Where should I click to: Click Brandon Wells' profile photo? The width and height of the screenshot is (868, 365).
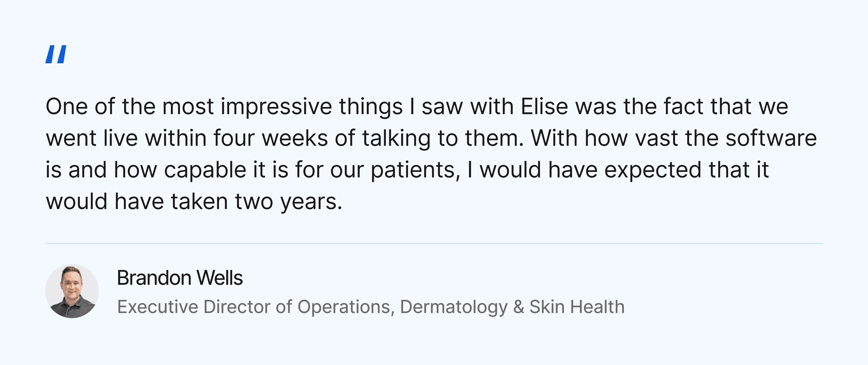click(72, 291)
